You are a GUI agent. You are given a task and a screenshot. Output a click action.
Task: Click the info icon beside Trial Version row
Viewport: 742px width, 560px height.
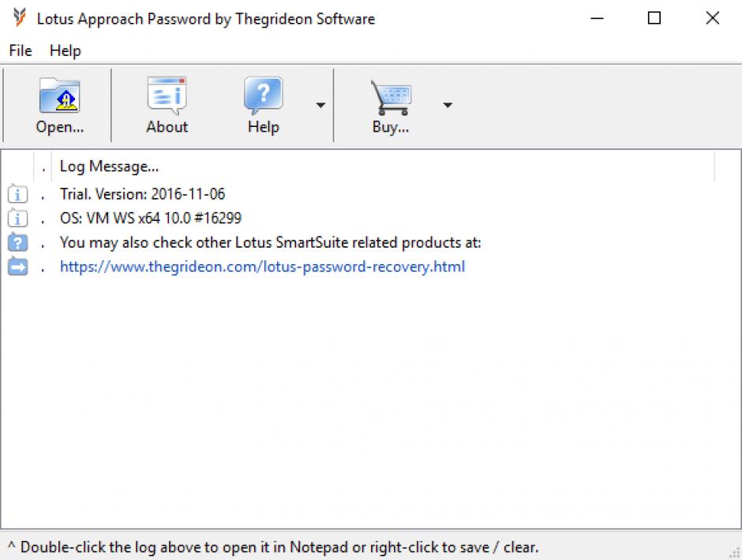click(17, 194)
